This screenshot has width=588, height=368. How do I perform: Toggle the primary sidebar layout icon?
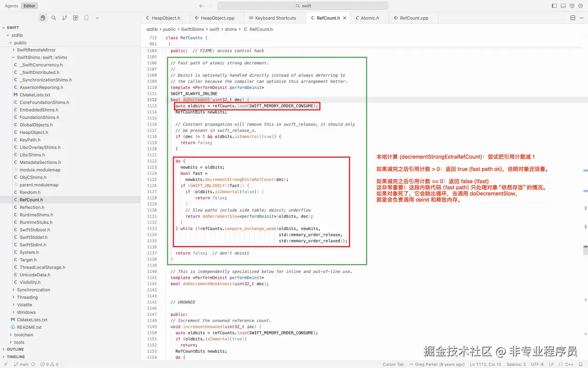click(x=554, y=6)
